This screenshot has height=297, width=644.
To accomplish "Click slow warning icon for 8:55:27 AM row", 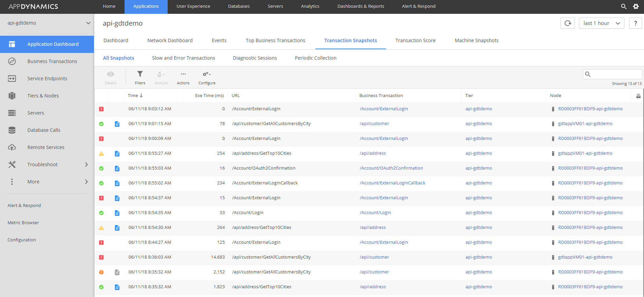I will pyautogui.click(x=101, y=153).
